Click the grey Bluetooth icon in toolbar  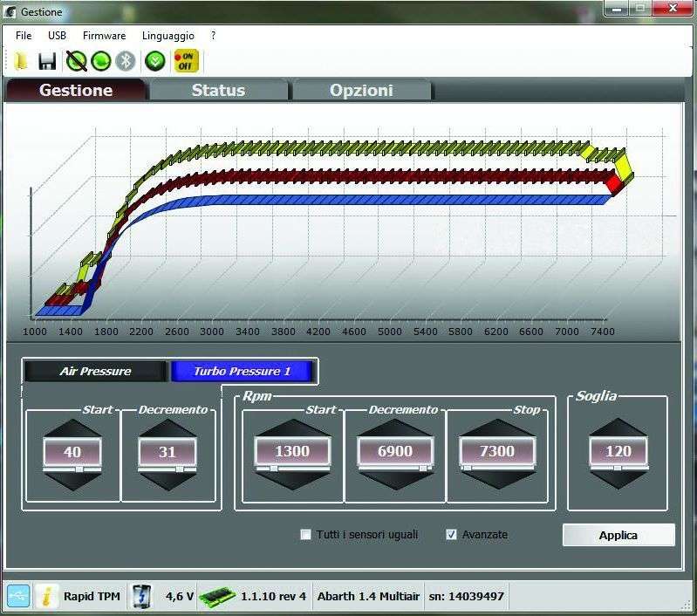[126, 61]
